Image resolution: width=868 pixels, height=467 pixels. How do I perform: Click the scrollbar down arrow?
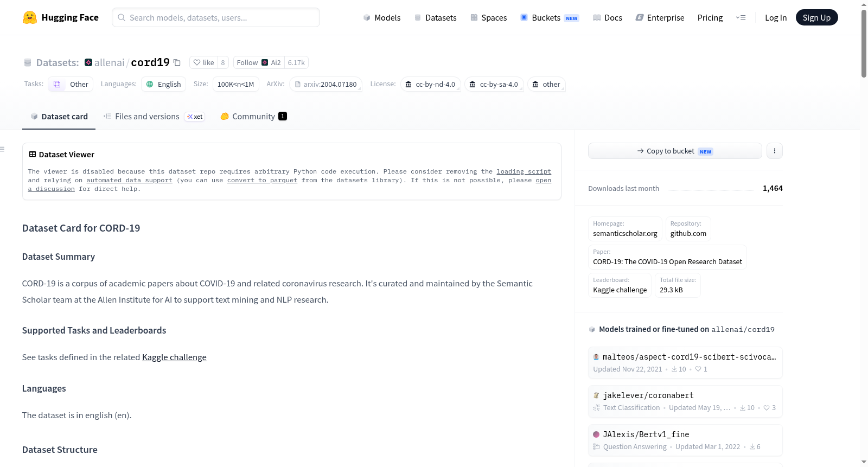[x=864, y=462]
